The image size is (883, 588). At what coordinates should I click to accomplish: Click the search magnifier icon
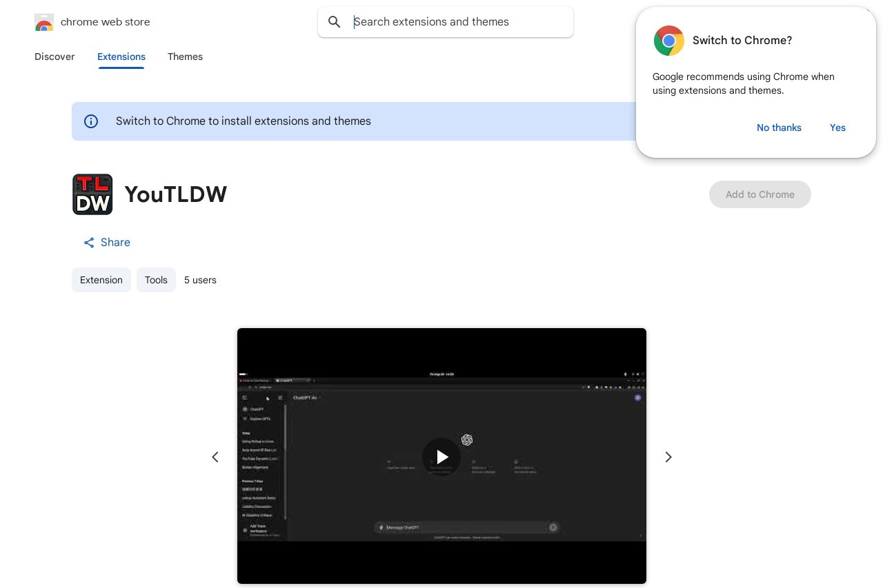click(335, 22)
